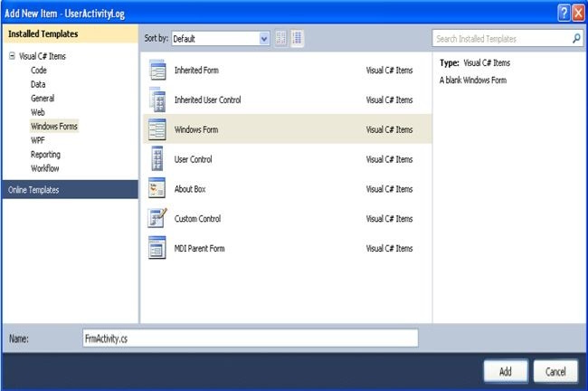Select the Windows Form template icon
Viewport: 588px width, 391px height.
[157, 129]
